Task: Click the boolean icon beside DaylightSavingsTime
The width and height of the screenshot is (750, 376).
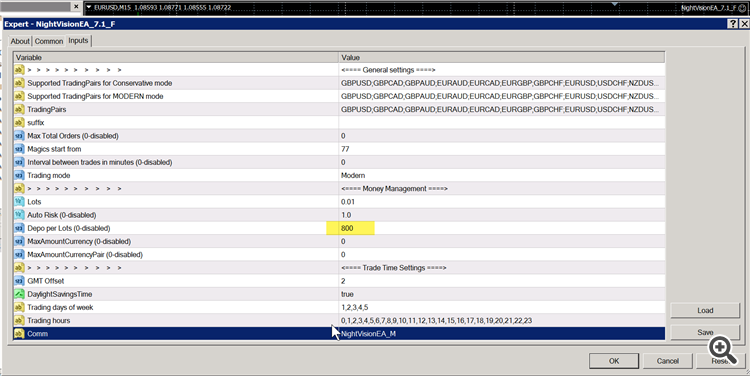Action: [x=19, y=294]
